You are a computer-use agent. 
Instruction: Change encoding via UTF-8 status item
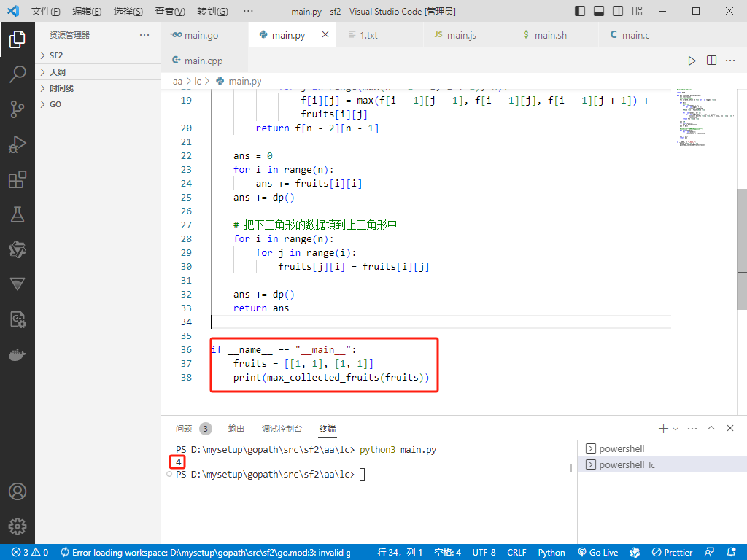tap(484, 553)
